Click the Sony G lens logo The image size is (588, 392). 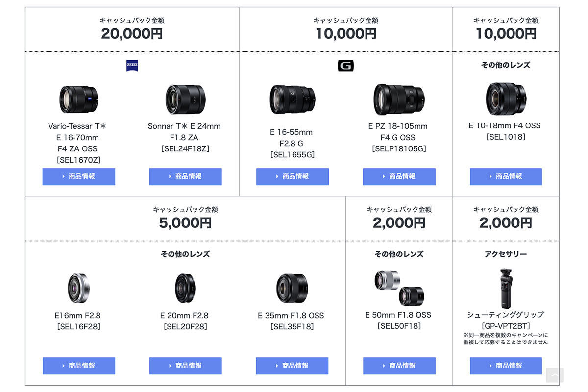pos(345,66)
